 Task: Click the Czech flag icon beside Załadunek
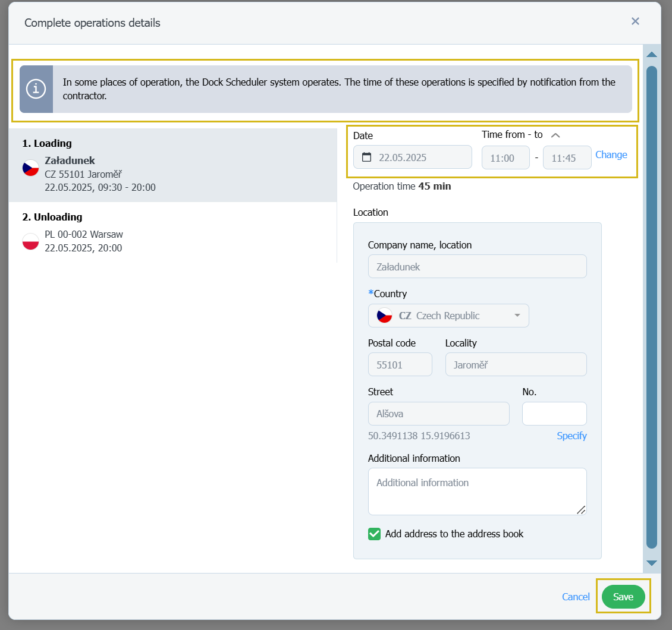[x=30, y=168]
